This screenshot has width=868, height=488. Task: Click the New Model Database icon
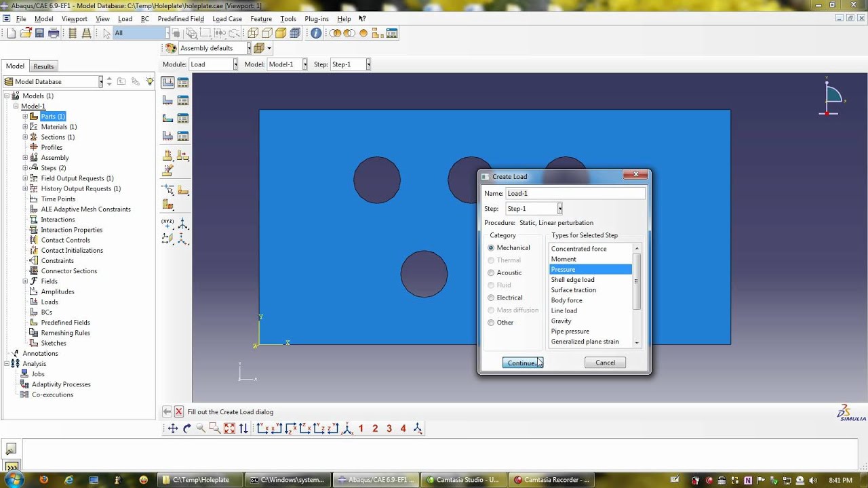[11, 33]
